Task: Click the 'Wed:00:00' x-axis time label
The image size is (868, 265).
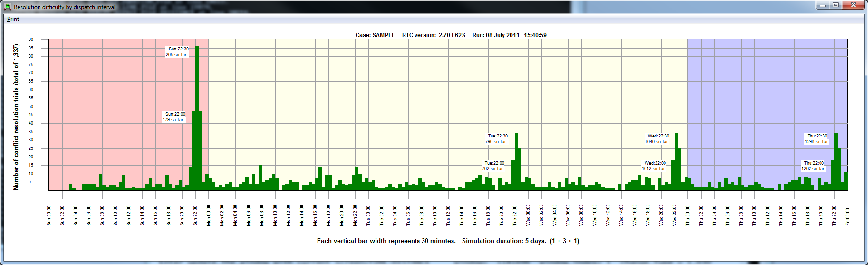Action: [x=528, y=215]
